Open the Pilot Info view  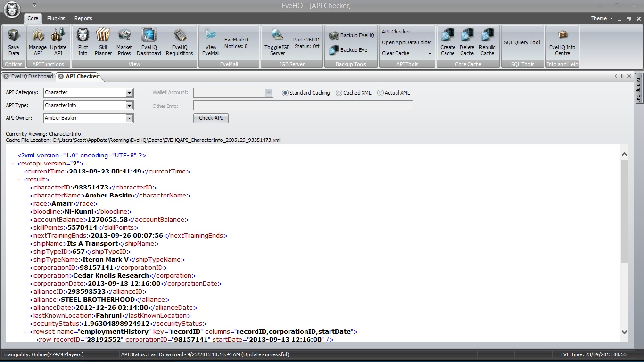tap(83, 42)
